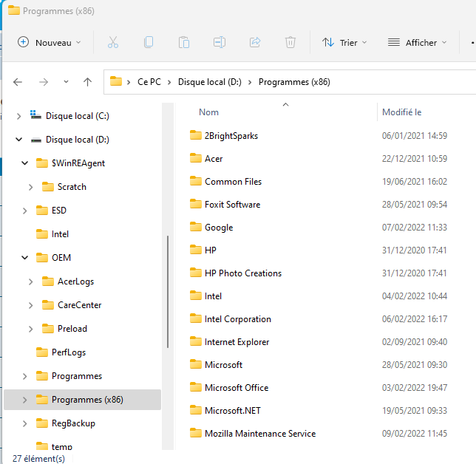The width and height of the screenshot is (476, 464).
Task: Select Disque local (D:) in breadcrumb
Action: pos(209,82)
